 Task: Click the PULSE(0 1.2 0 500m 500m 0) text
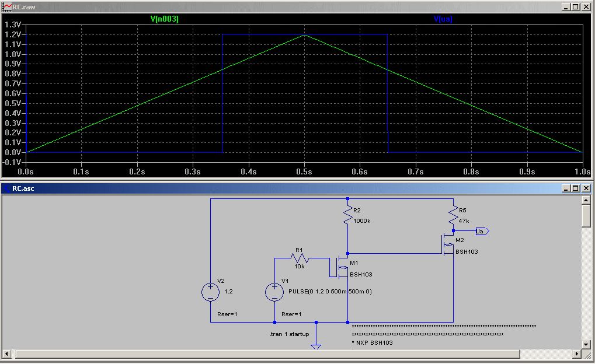330,292
